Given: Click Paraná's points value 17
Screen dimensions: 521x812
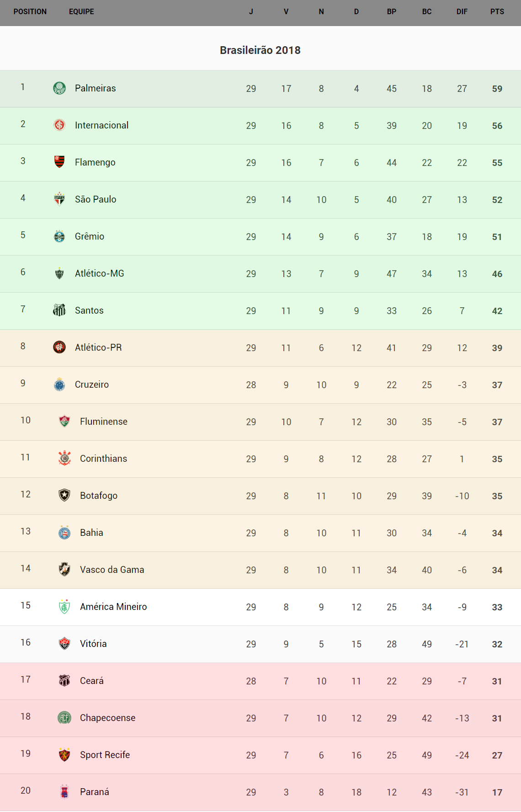Looking at the screenshot, I should click(x=497, y=792).
